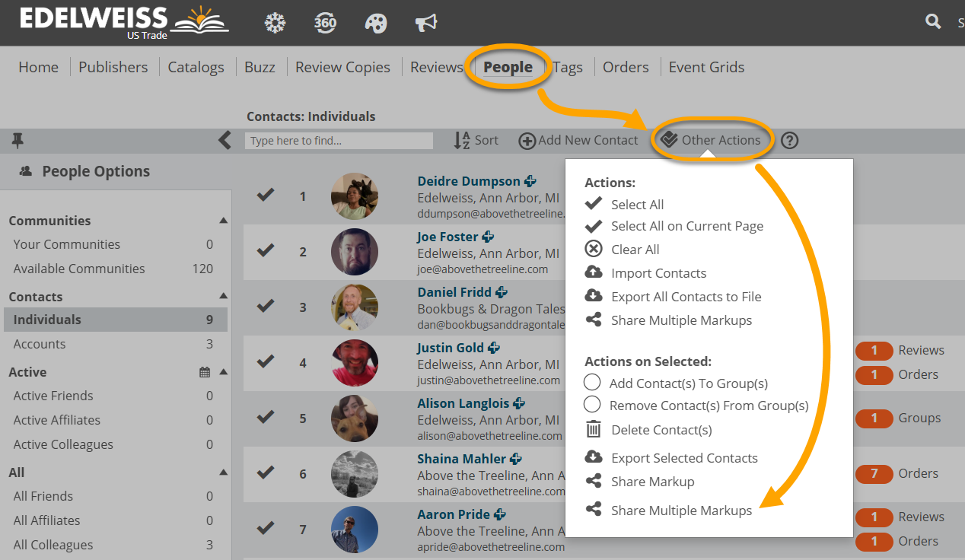Click the plus badge beside Alison Langlois
965x560 pixels.
pos(519,403)
